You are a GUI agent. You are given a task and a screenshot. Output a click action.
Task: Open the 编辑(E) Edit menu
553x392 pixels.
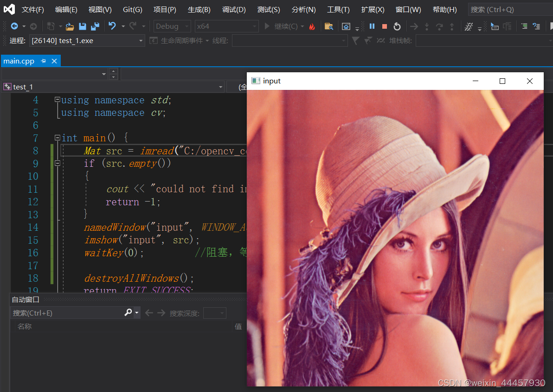pos(66,10)
